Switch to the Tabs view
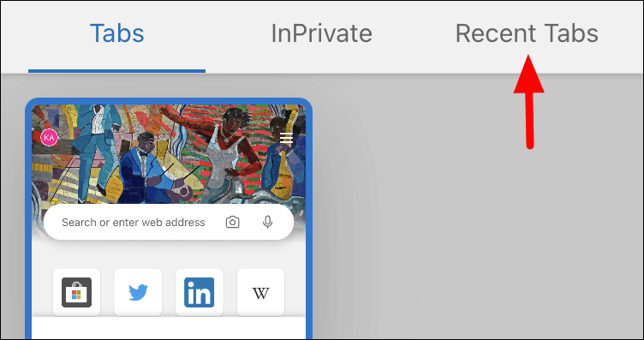The image size is (644, 340). [x=117, y=33]
